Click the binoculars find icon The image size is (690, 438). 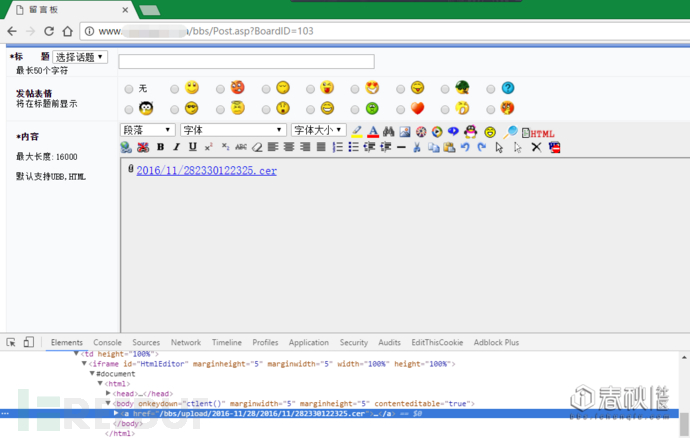pyautogui.click(x=389, y=131)
